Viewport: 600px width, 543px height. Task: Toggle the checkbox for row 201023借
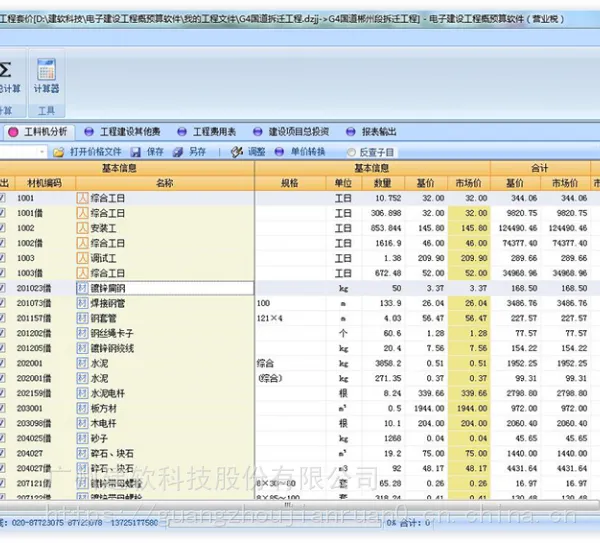tap(2, 288)
